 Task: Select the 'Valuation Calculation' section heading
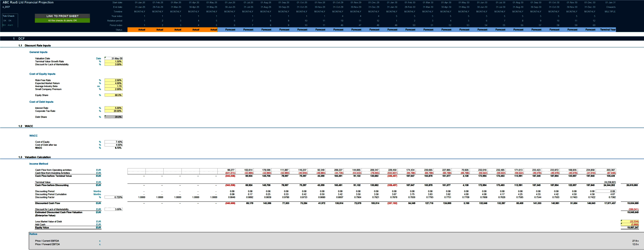pyautogui.click(x=38, y=157)
